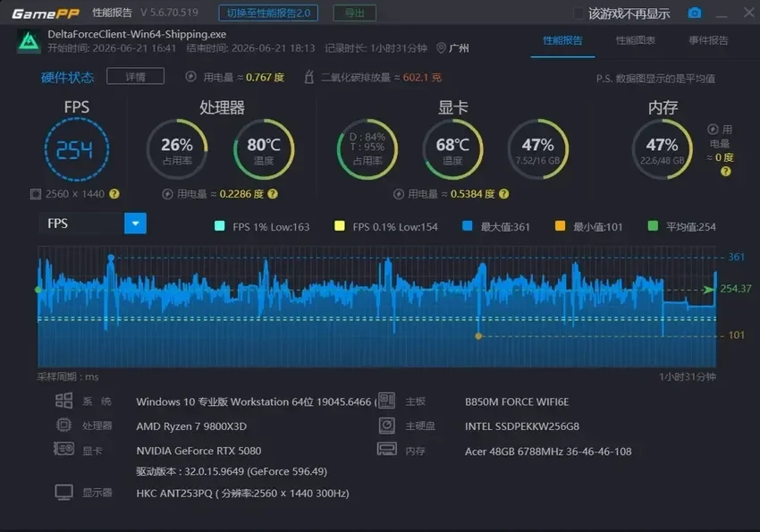Click the camera screenshot icon
760x532 pixels.
[x=695, y=13]
